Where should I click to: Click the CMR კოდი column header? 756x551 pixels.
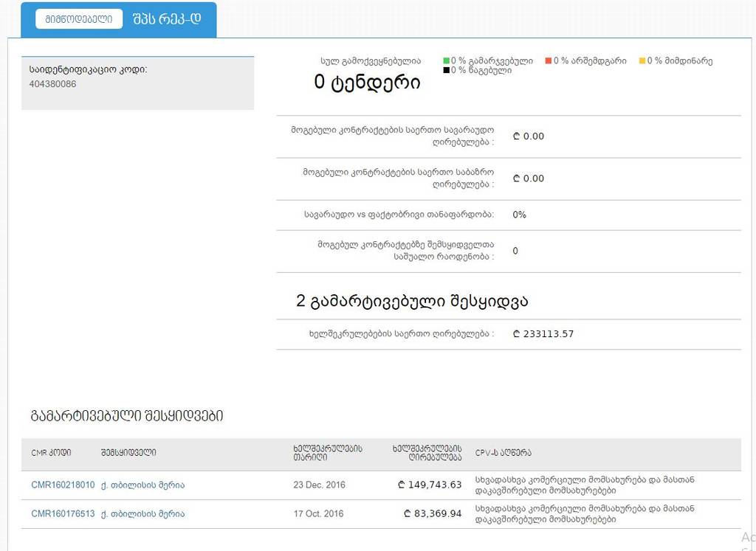pos(51,453)
